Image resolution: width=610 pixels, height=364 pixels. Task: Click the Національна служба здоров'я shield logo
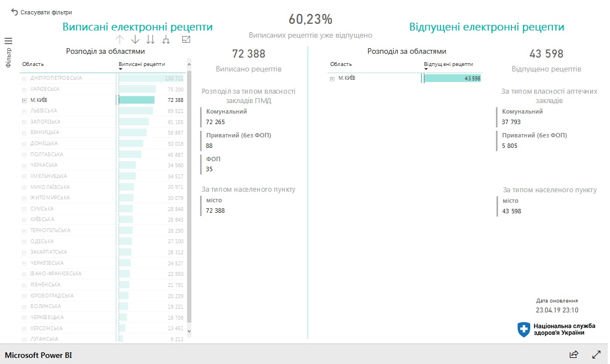pos(524,330)
